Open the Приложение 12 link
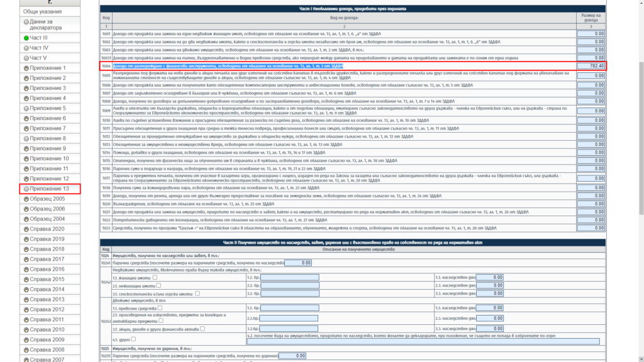The image size is (644, 362). 49,178
